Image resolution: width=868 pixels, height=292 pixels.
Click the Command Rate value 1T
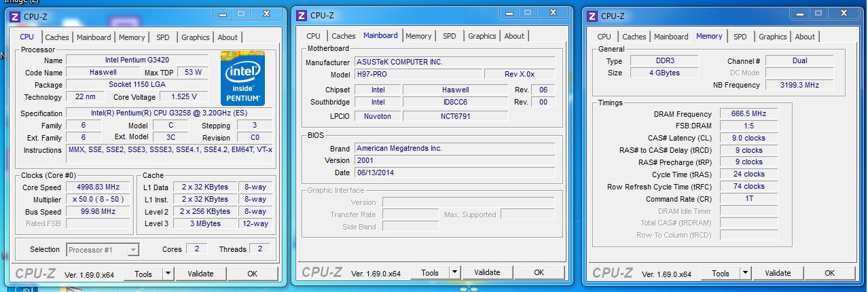[748, 199]
